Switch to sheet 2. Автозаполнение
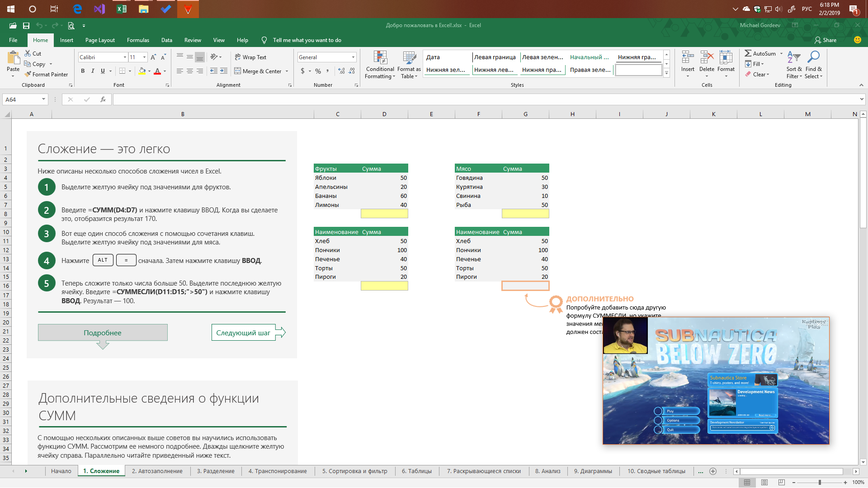Screen dimensions: 868x488 (x=157, y=471)
